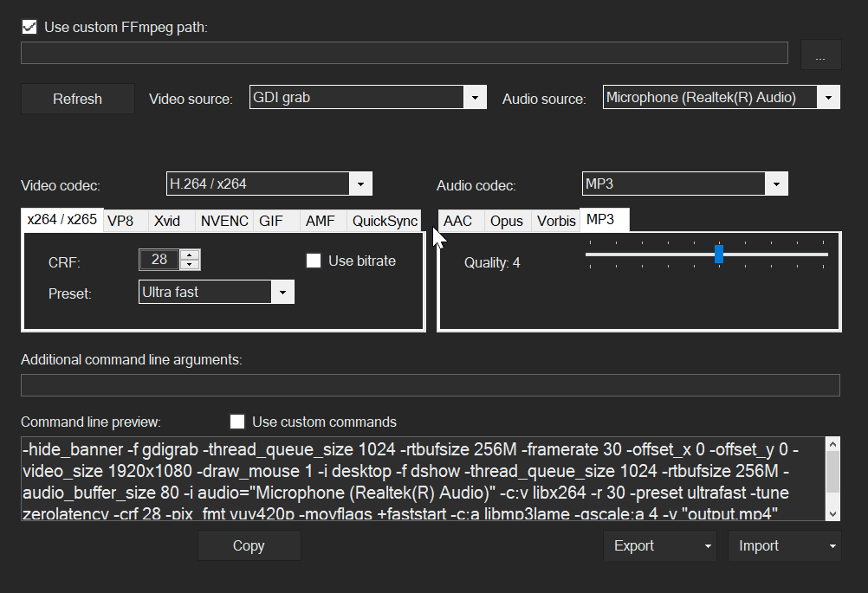Screen dimensions: 868x593
Task: Expand the Import format dropdown arrow
Action: click(832, 545)
